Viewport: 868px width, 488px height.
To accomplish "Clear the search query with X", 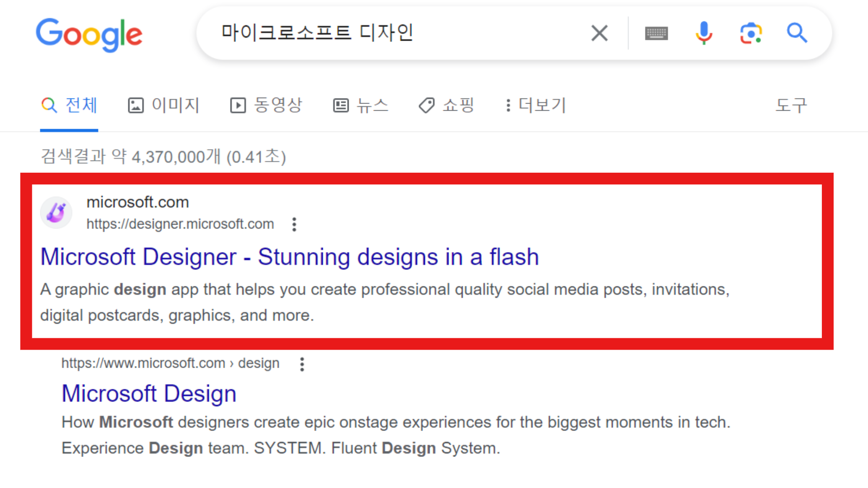I will point(599,33).
